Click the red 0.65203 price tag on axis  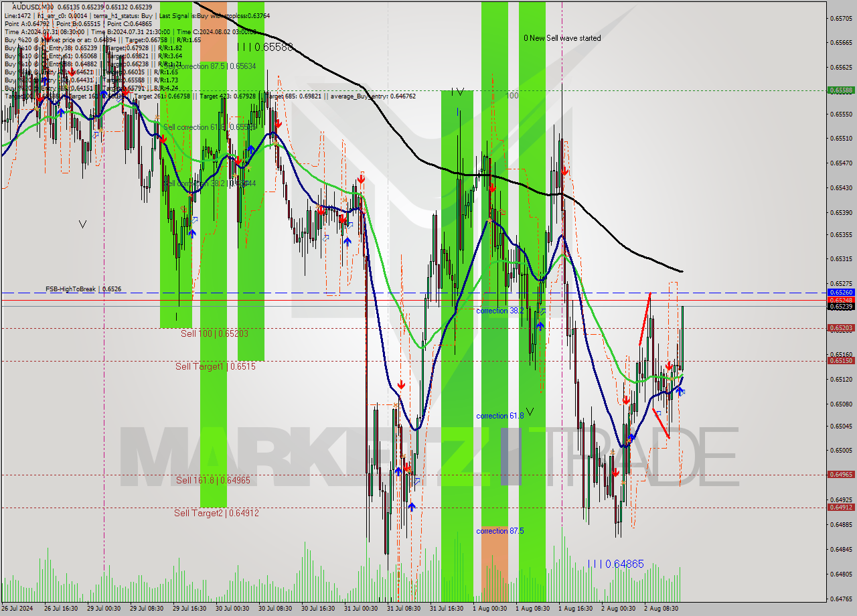coord(841,328)
